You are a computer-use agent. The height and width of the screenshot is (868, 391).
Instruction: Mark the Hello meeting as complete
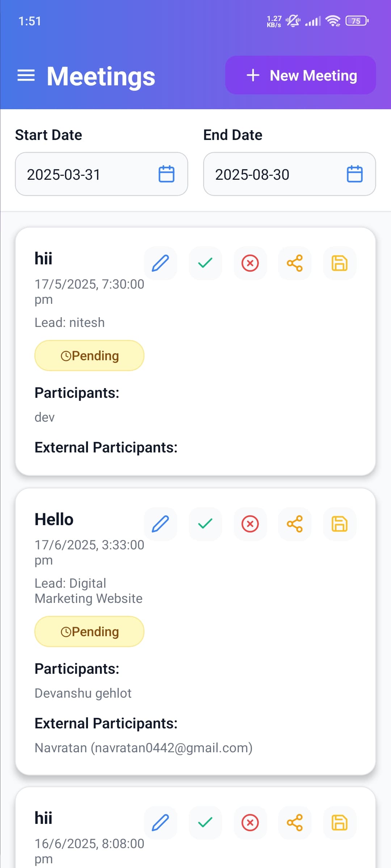(205, 524)
